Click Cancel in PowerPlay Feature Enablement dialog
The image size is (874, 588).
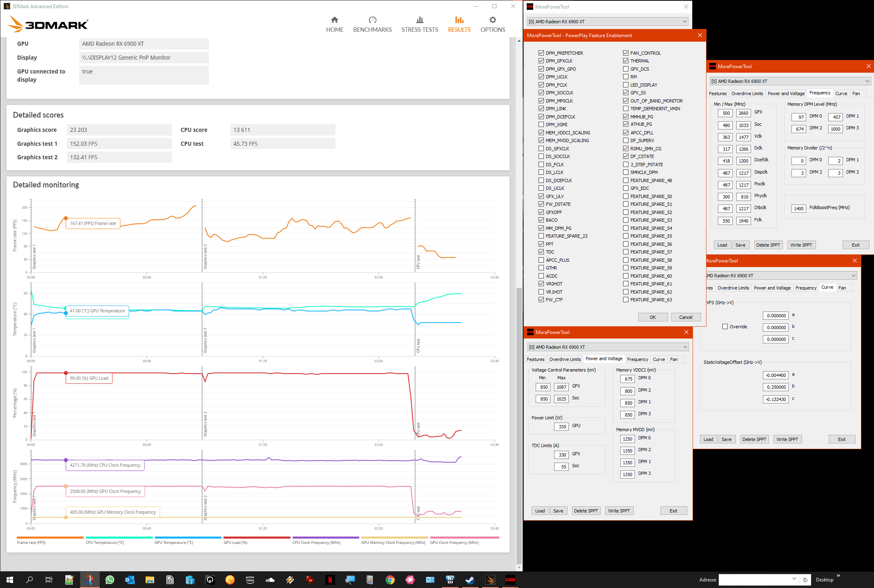coord(686,317)
